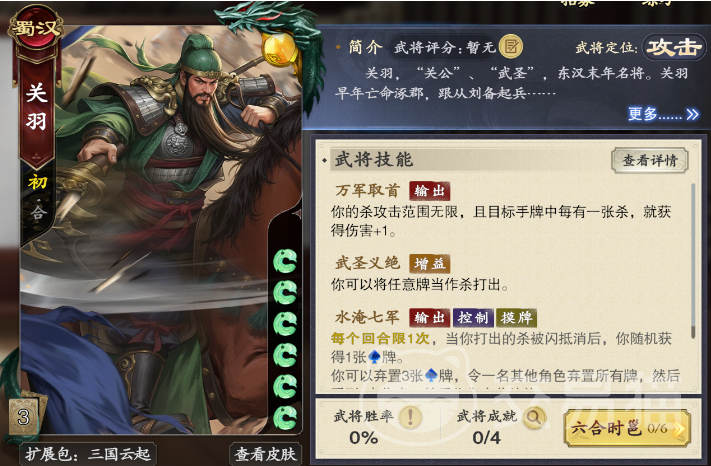The width and height of the screenshot is (711, 466).
Task: Click the skill list vertical scrollbar
Action: point(693,261)
